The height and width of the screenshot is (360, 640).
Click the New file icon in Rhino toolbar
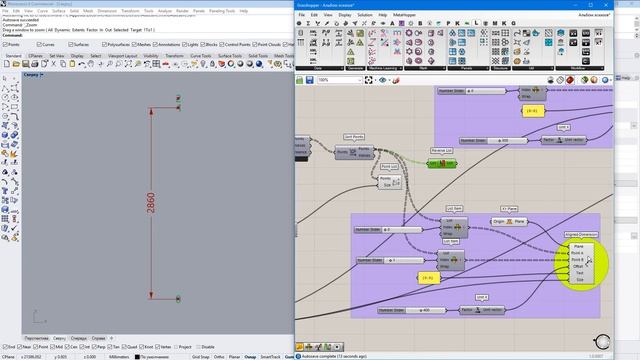(7, 64)
